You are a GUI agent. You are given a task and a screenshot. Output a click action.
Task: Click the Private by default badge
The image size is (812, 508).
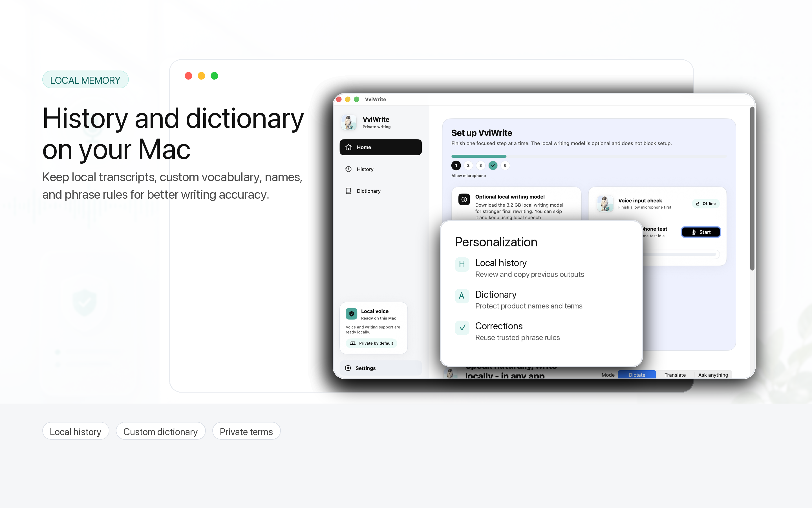pyautogui.click(x=371, y=343)
